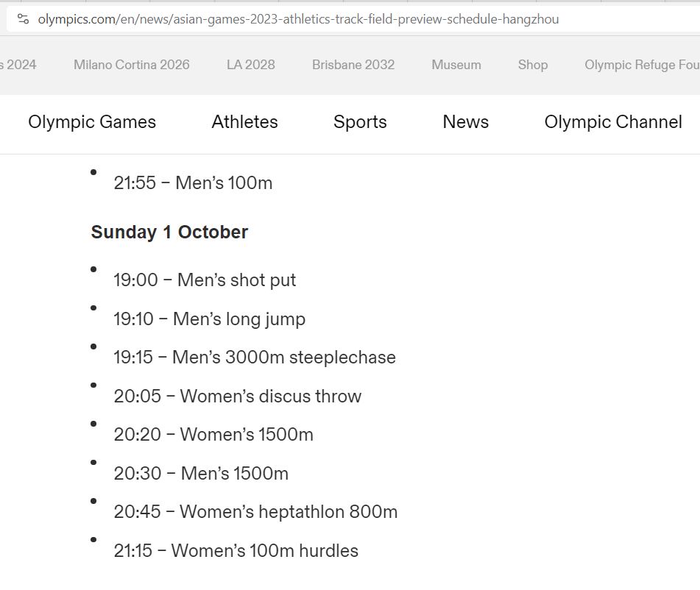700x590 pixels.
Task: Click the Sunday 1 October heading
Action: [169, 232]
